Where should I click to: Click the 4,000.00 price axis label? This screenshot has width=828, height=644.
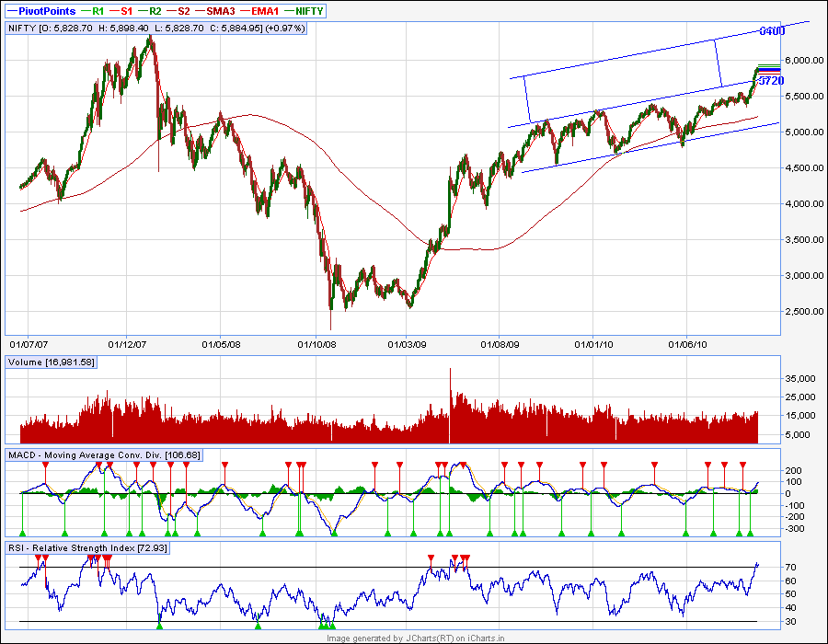(804, 203)
